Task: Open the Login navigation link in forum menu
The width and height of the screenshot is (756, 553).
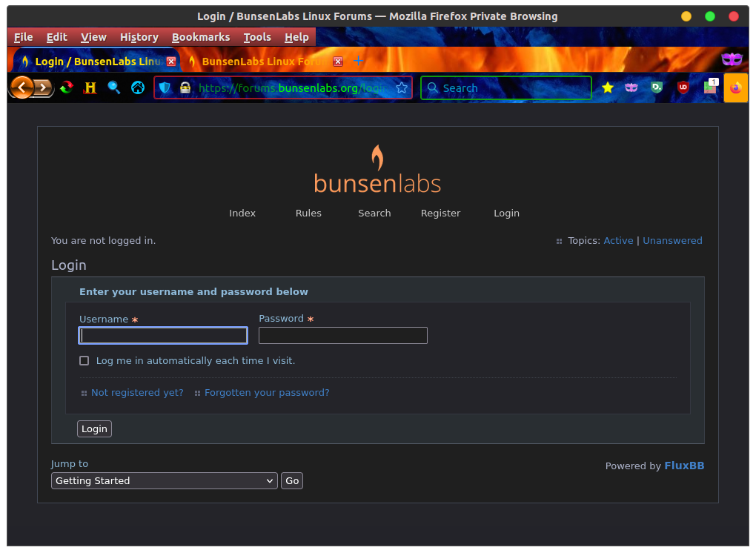Action: (507, 213)
